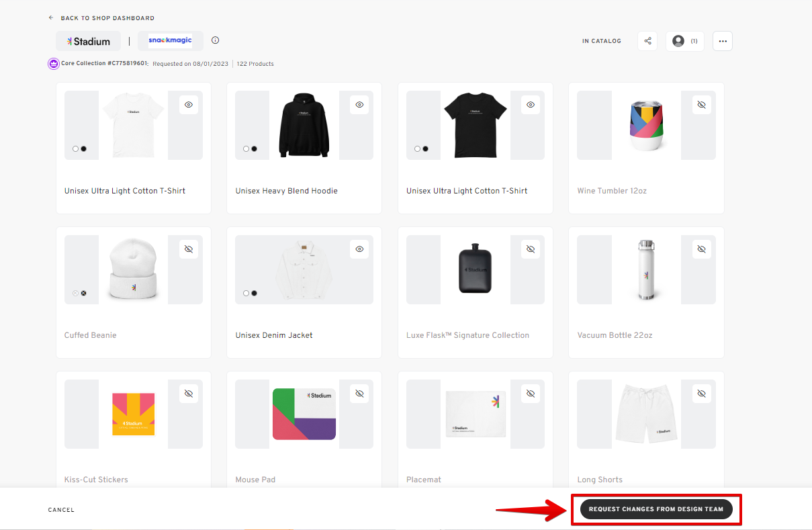The image size is (812, 530).
Task: Click the In Catalog status label
Action: click(601, 41)
